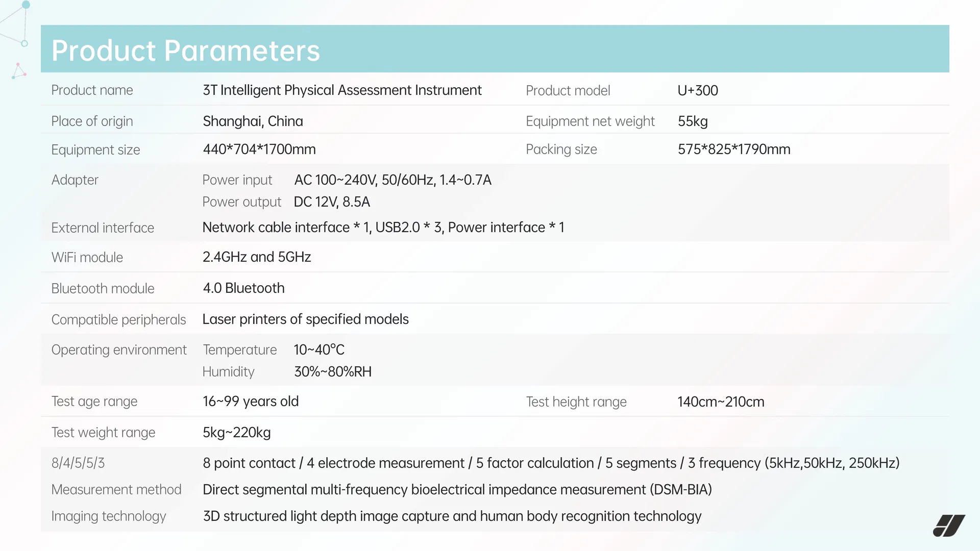This screenshot has height=551, width=980.
Task: Click the 16~99 years old age range
Action: pyautogui.click(x=251, y=402)
